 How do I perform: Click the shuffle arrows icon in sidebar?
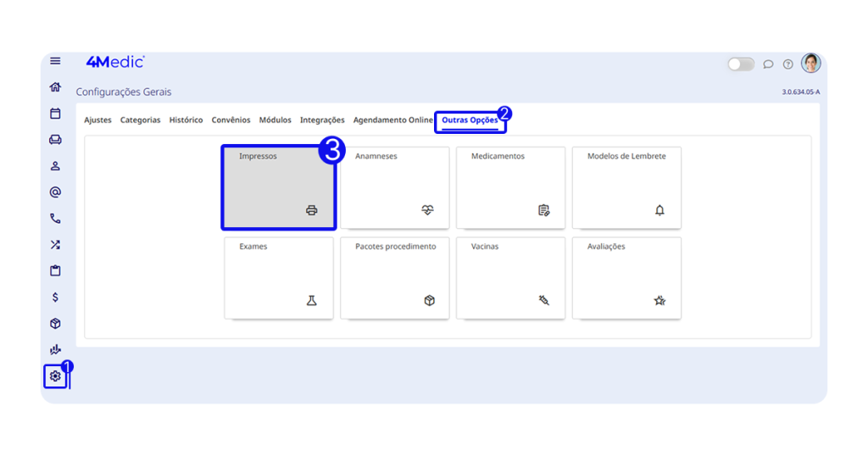55,245
